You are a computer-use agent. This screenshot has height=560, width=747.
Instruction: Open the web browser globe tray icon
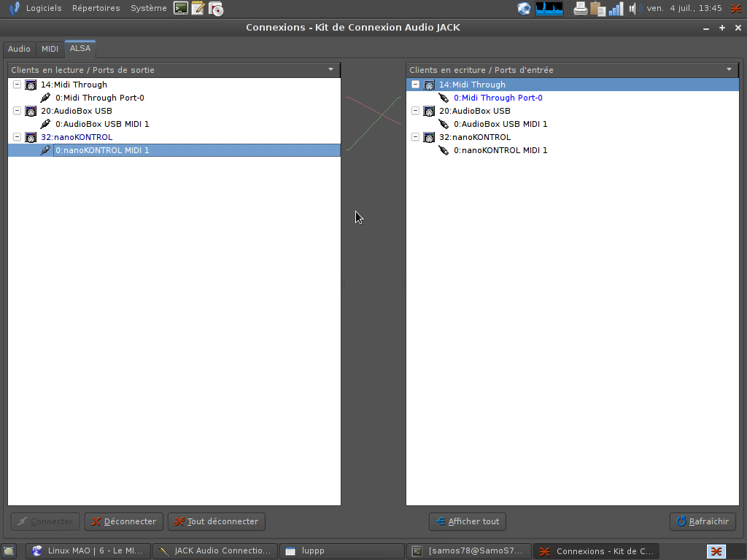coord(524,9)
